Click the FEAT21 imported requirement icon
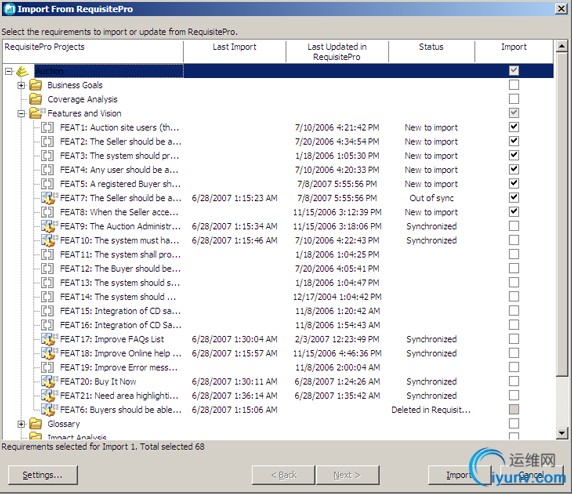Screen dimensions: 572x494 [x=48, y=395]
